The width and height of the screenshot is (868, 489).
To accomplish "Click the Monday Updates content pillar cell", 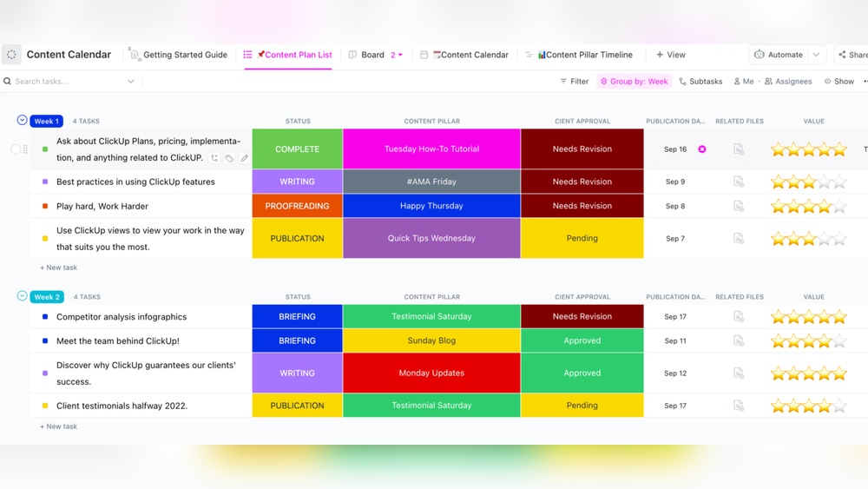I will (431, 373).
